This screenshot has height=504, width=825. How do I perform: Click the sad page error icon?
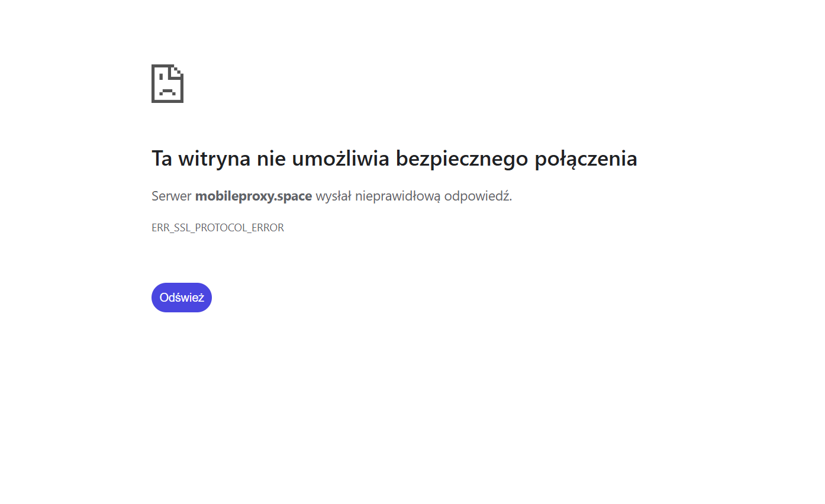click(167, 83)
